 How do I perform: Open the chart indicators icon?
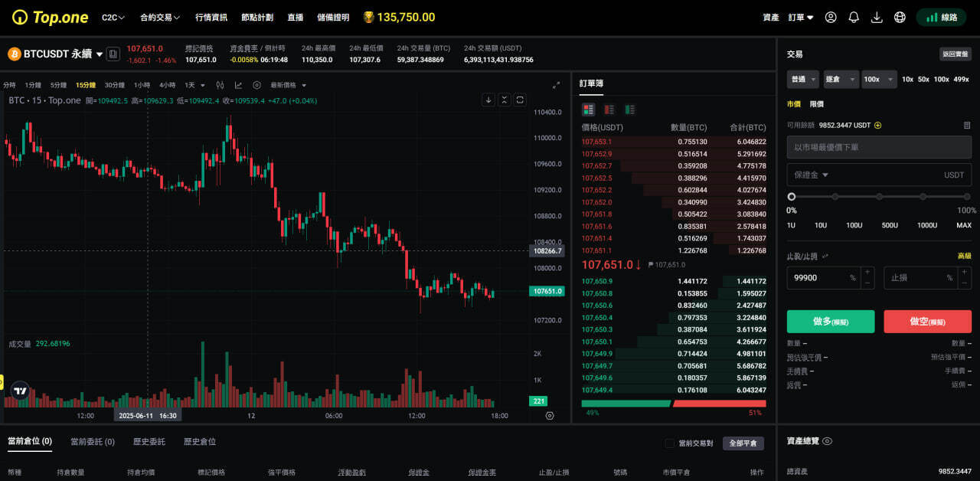238,85
